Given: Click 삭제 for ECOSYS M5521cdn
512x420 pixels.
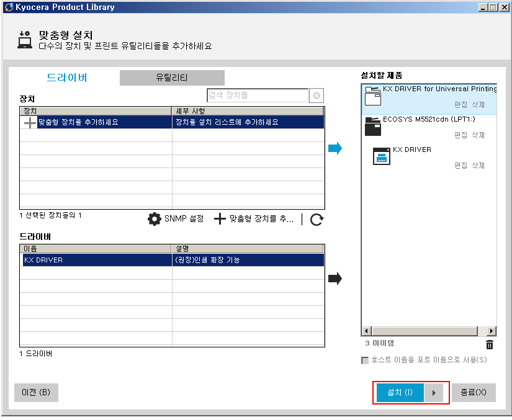Looking at the screenshot, I should point(478,135).
